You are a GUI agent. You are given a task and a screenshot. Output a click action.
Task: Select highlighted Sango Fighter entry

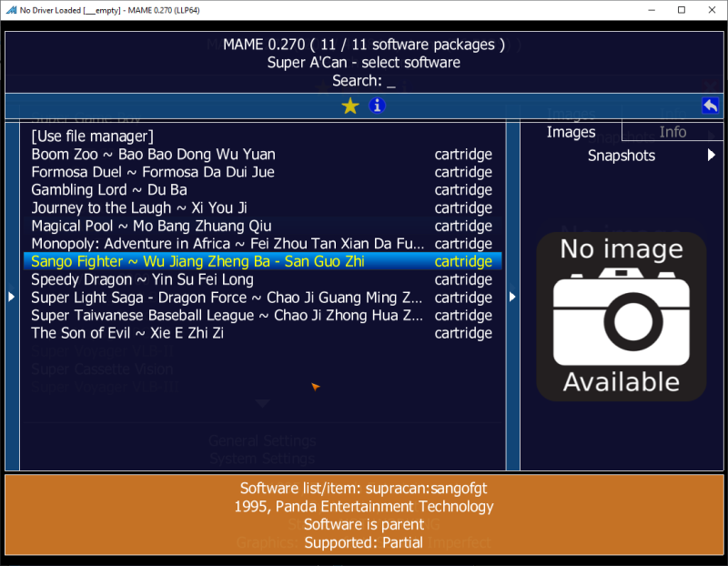(262, 261)
